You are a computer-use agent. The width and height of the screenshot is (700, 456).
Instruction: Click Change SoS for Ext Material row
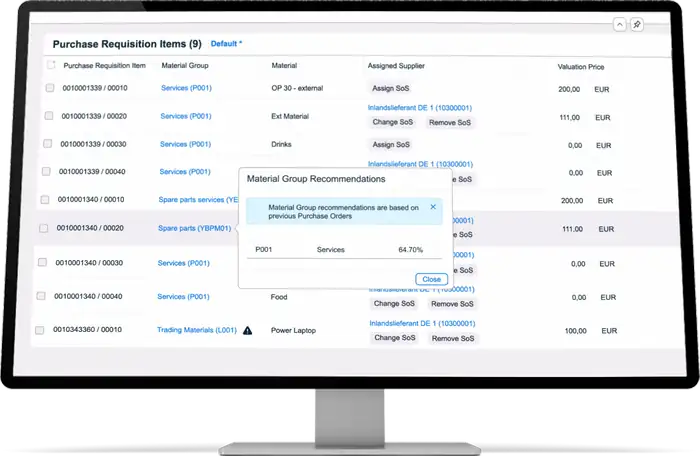tap(393, 122)
